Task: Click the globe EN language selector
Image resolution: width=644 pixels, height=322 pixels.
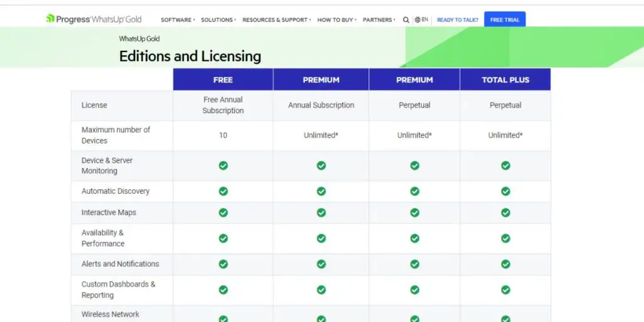Action: click(421, 19)
